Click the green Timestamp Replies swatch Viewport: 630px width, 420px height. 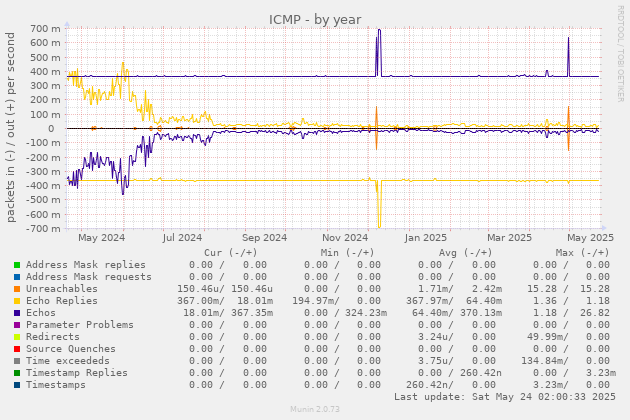(17, 373)
